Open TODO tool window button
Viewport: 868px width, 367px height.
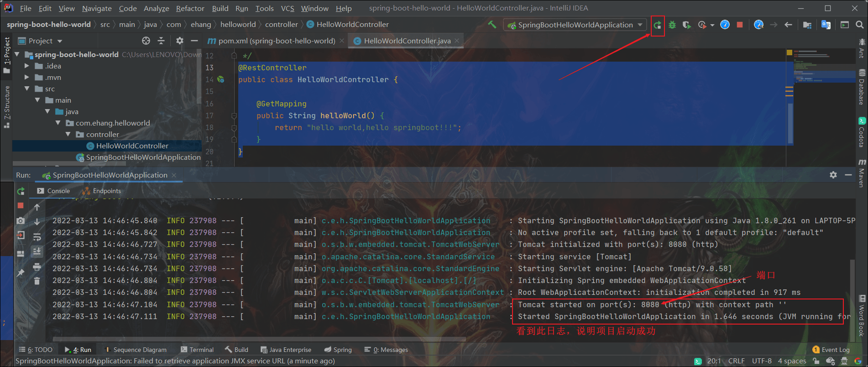pos(36,350)
